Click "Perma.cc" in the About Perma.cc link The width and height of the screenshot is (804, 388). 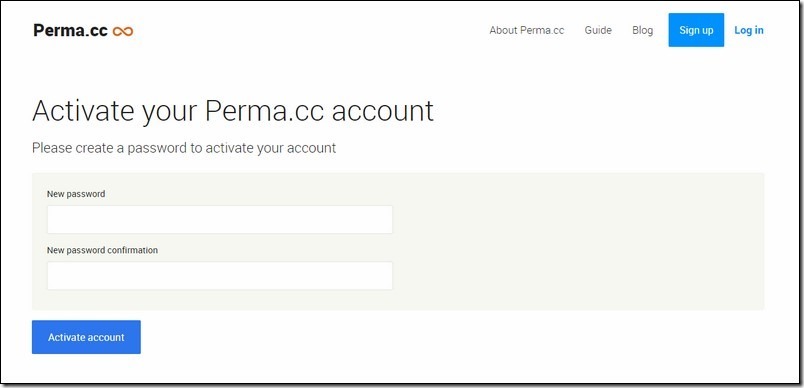542,30
